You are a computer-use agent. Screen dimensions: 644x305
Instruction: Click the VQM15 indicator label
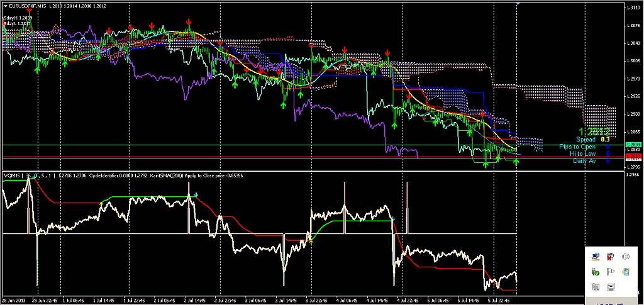coord(13,175)
